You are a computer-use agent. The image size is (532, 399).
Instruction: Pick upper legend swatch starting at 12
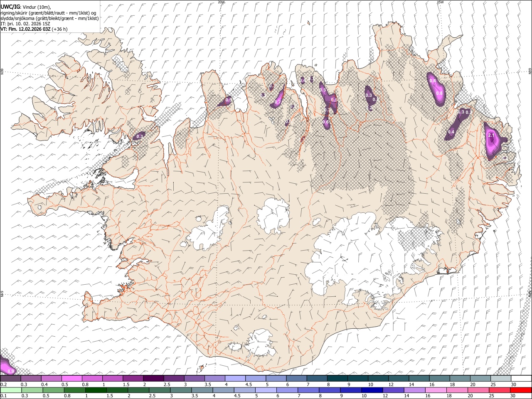click(399, 379)
